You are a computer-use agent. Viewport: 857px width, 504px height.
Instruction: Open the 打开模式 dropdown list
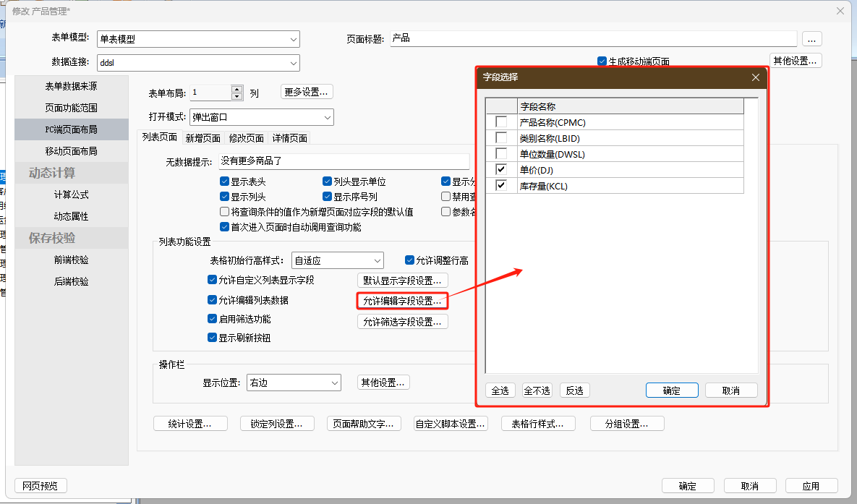[x=327, y=117]
